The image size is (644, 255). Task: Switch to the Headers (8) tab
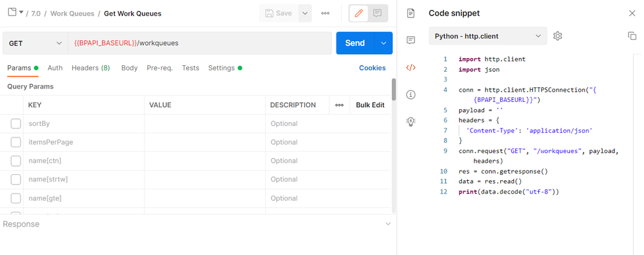click(91, 68)
